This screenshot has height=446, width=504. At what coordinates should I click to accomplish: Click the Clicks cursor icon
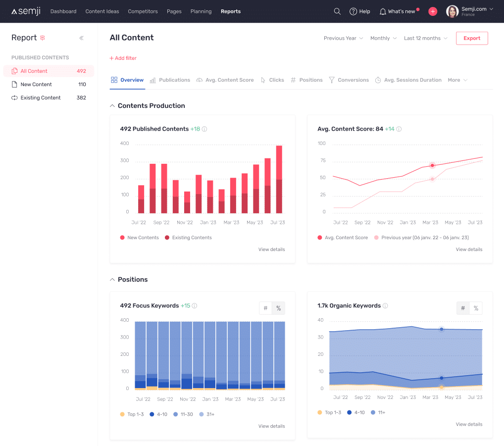click(263, 80)
